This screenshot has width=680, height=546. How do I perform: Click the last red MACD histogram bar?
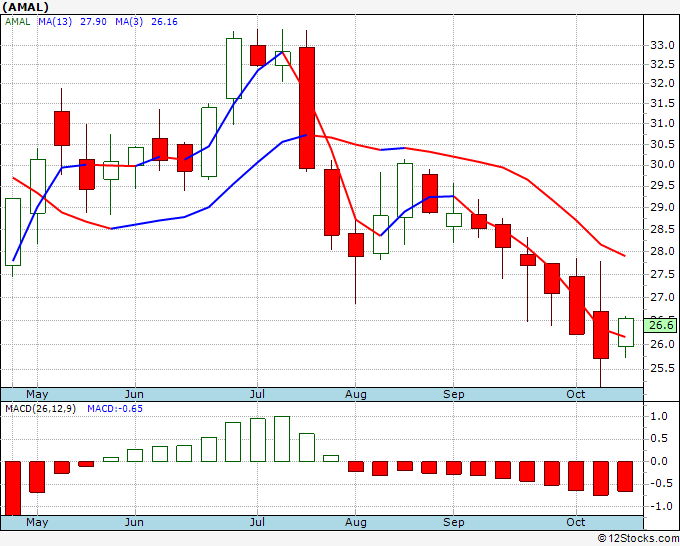click(625, 476)
